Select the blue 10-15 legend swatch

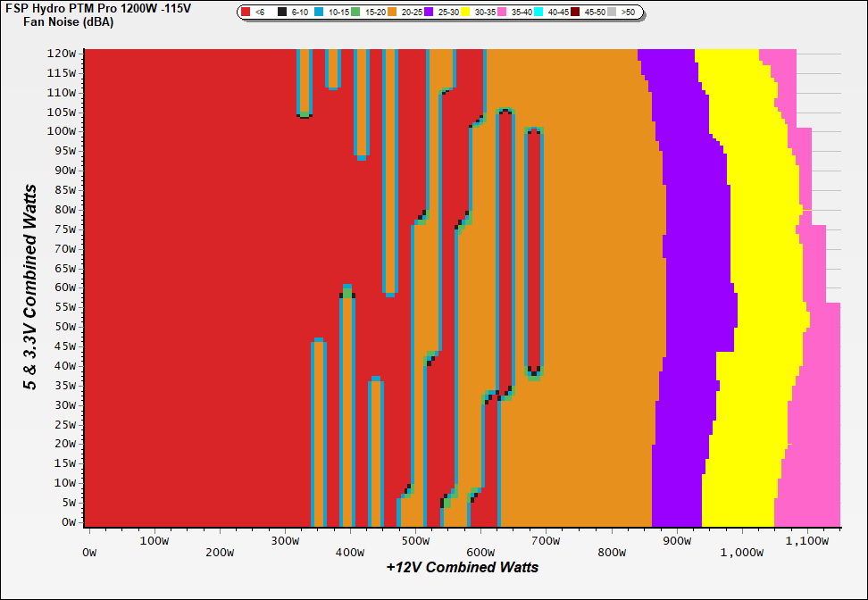[320, 12]
